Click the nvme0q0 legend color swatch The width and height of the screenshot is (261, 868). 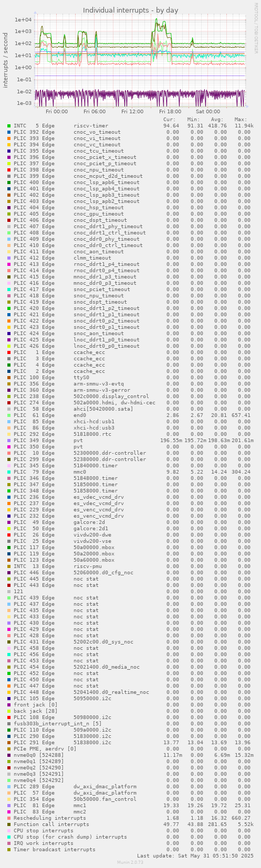pos(9,755)
